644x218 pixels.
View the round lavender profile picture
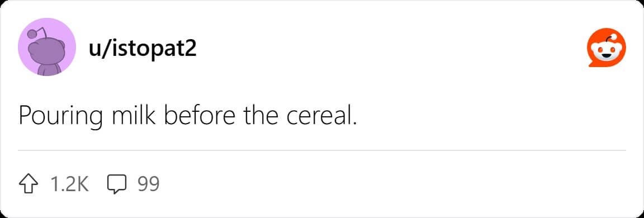pyautogui.click(x=47, y=47)
